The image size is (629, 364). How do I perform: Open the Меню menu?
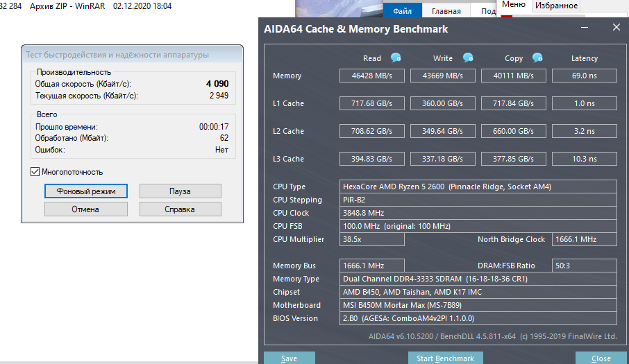pos(514,5)
